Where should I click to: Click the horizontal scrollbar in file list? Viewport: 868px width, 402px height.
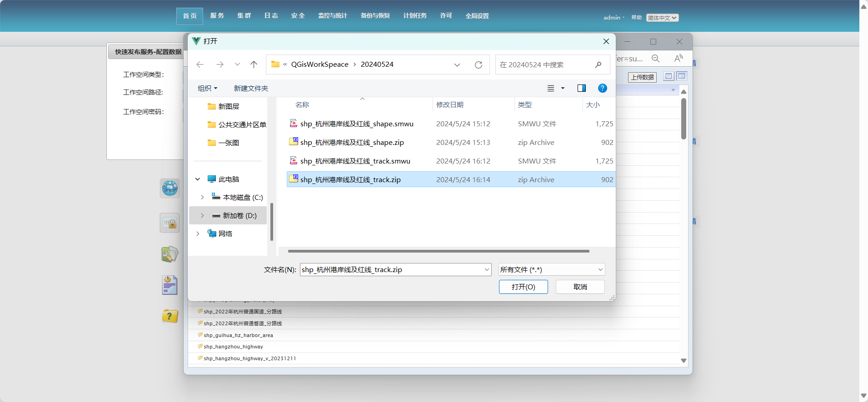pyautogui.click(x=439, y=251)
